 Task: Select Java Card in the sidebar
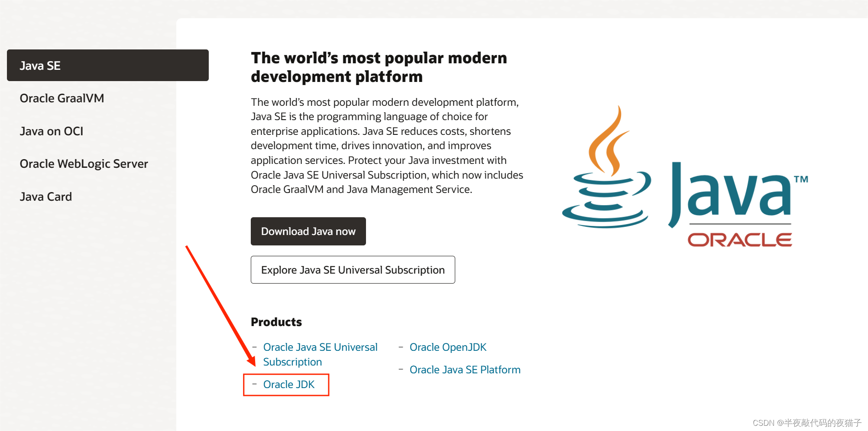coord(46,197)
